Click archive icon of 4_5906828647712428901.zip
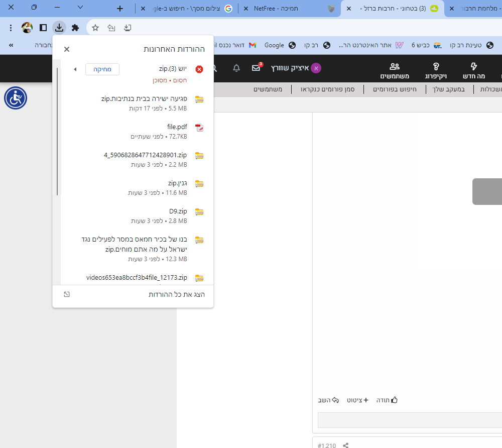Image resolution: width=502 pixels, height=448 pixels. (199, 155)
